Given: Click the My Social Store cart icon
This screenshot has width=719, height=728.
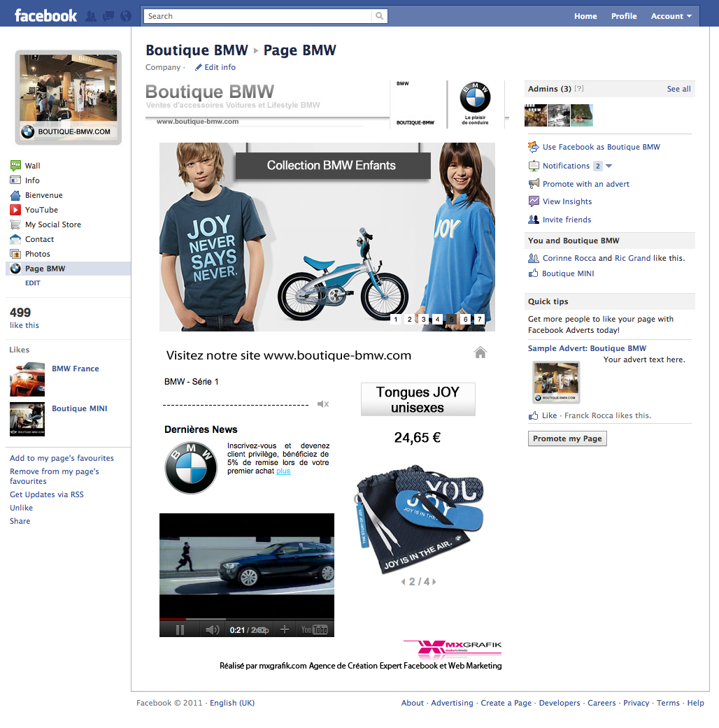Looking at the screenshot, I should 15,224.
